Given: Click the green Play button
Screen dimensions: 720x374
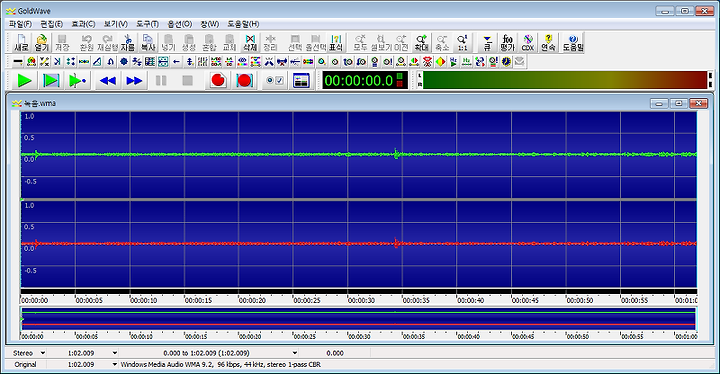Looking at the screenshot, I should coord(24,80).
